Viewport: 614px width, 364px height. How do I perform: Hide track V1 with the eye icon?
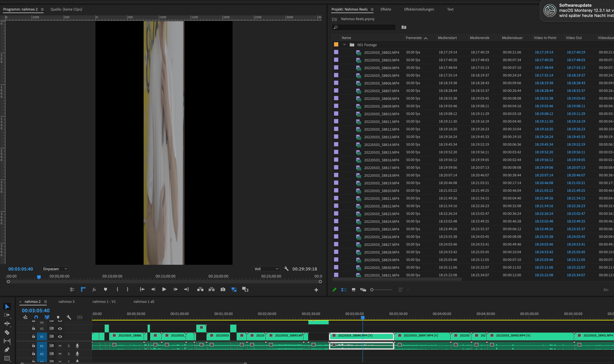60,336
